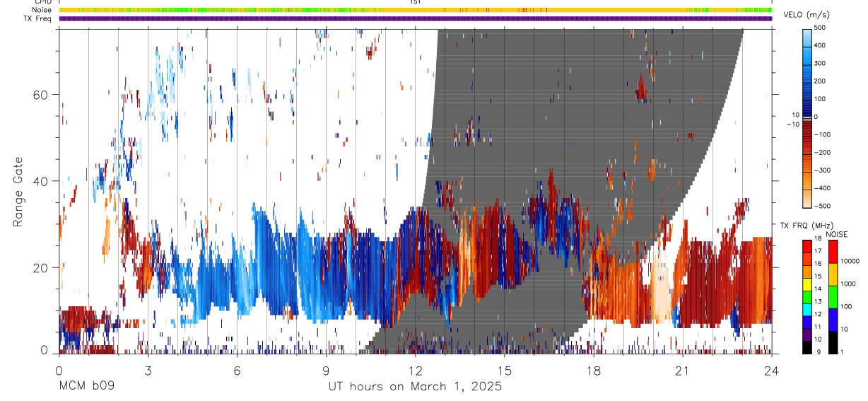The height and width of the screenshot is (401, 868).
Task: Click the CPID row label at top
Action: tap(42, 2)
